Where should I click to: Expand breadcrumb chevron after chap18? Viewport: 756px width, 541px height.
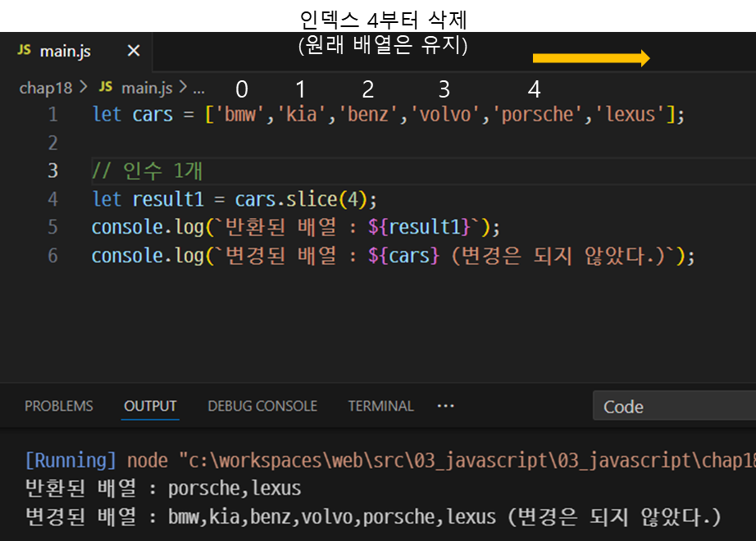click(84, 87)
